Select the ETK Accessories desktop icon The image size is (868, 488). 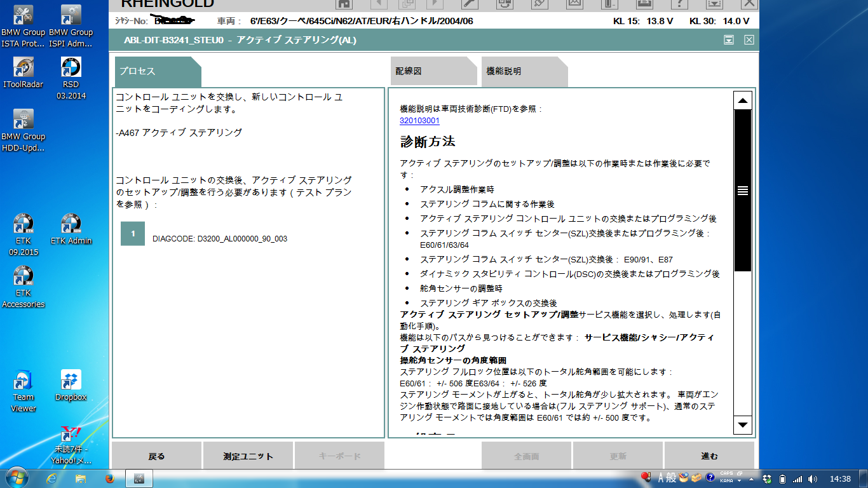click(x=24, y=287)
